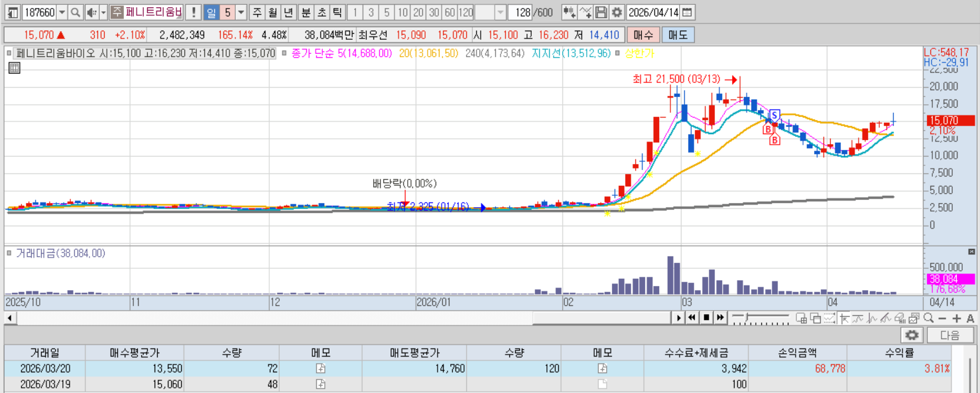Select minute (분) chart period
This screenshot has height=393, width=980.
pyautogui.click(x=306, y=13)
